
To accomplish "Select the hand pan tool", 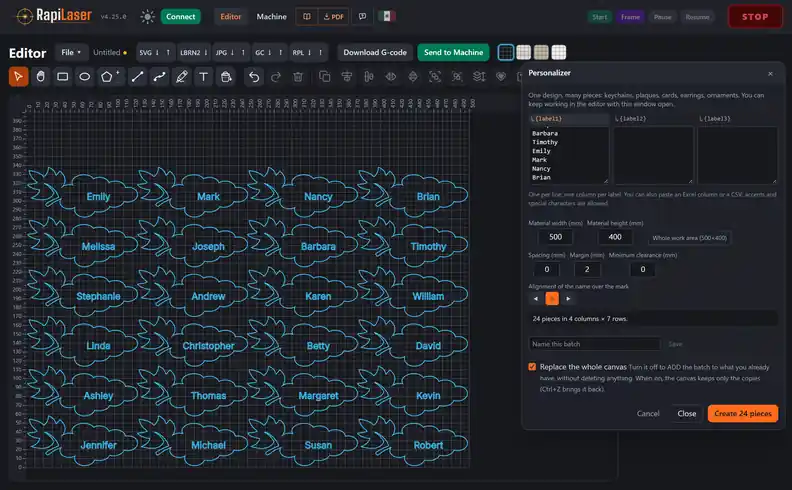I will point(40,77).
